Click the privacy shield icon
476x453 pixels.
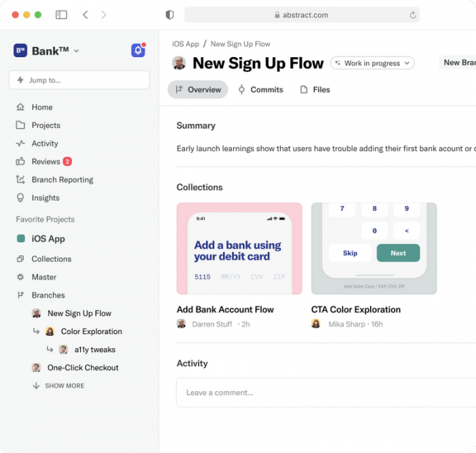(x=170, y=14)
